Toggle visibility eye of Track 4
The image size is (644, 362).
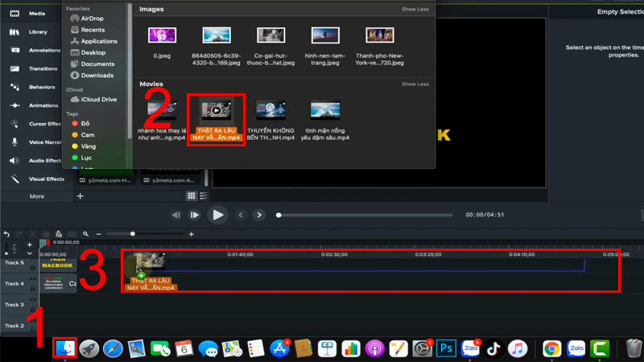33,278
